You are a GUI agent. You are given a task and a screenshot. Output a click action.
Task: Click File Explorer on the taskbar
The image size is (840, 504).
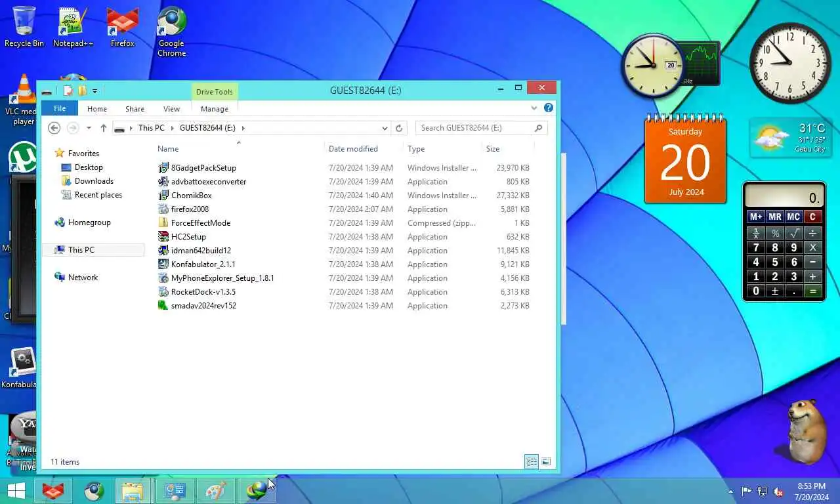(x=133, y=491)
